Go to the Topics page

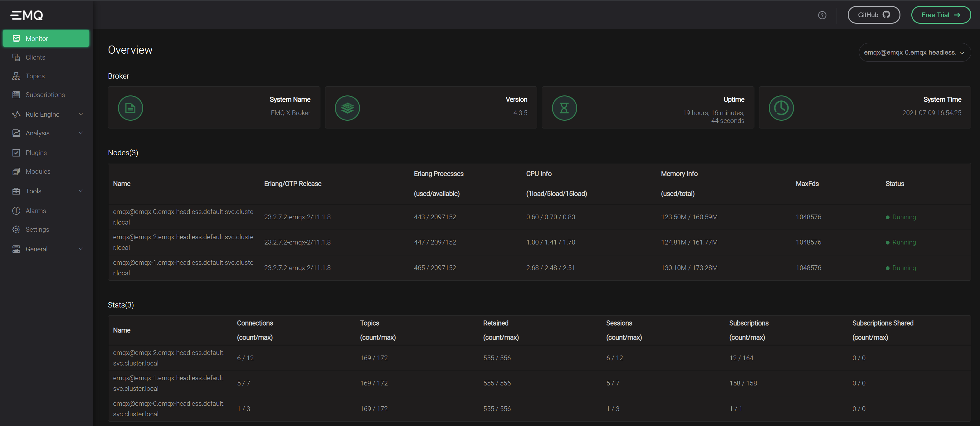point(35,76)
